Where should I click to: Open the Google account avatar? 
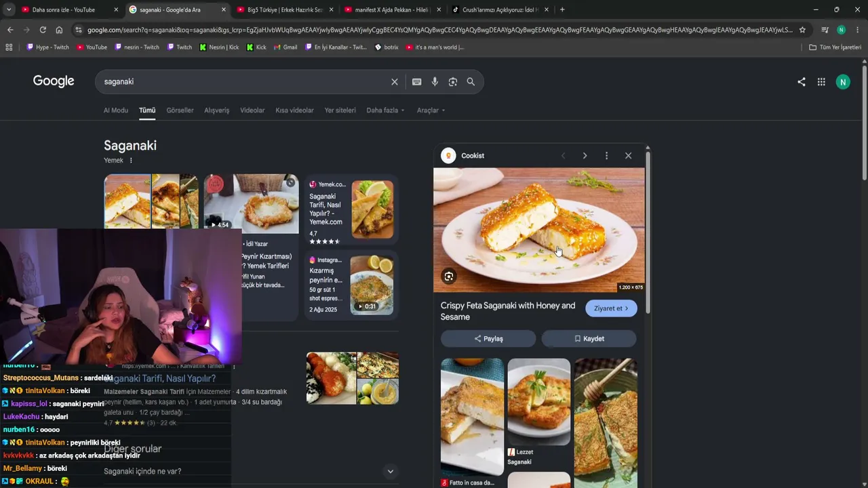pos(843,82)
